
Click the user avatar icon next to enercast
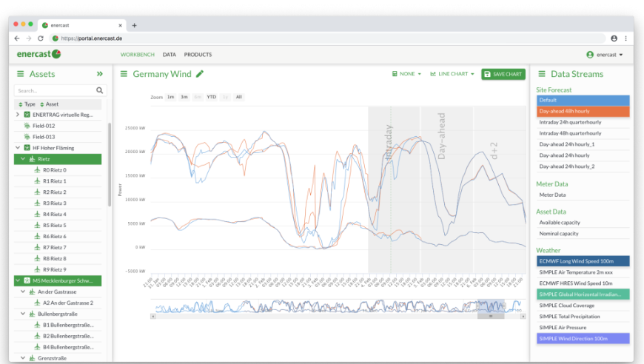click(x=590, y=55)
